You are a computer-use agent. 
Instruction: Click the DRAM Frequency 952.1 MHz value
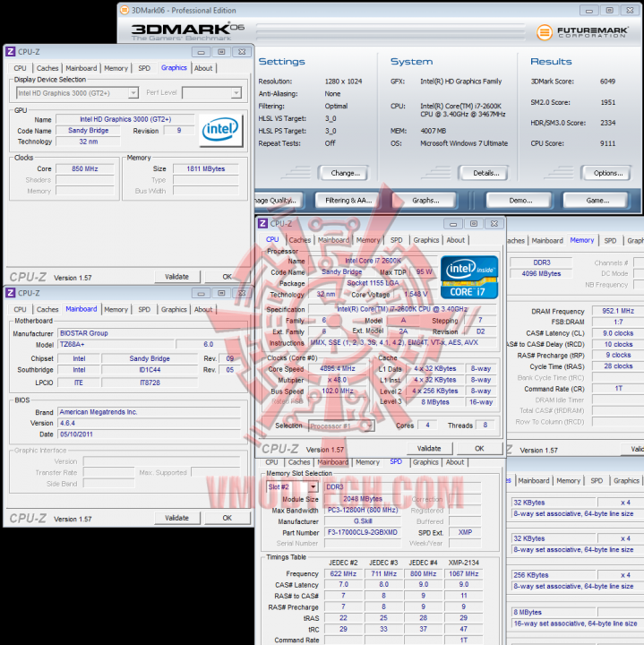tap(618, 311)
